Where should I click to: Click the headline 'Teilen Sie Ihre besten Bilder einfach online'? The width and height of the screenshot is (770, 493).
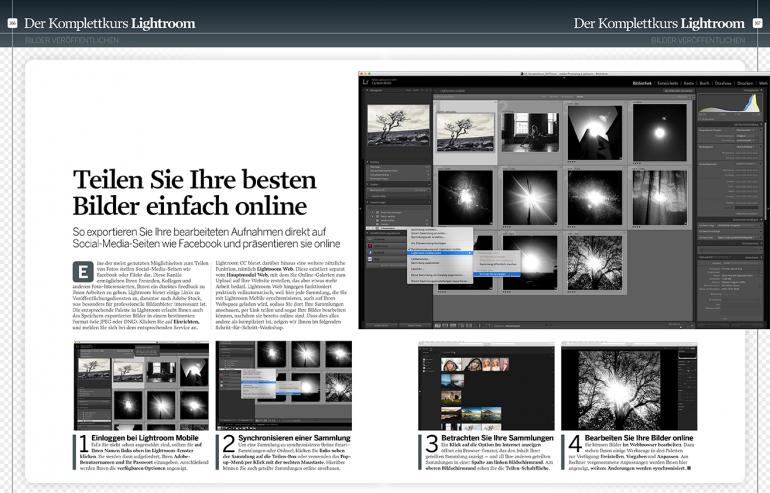195,192
